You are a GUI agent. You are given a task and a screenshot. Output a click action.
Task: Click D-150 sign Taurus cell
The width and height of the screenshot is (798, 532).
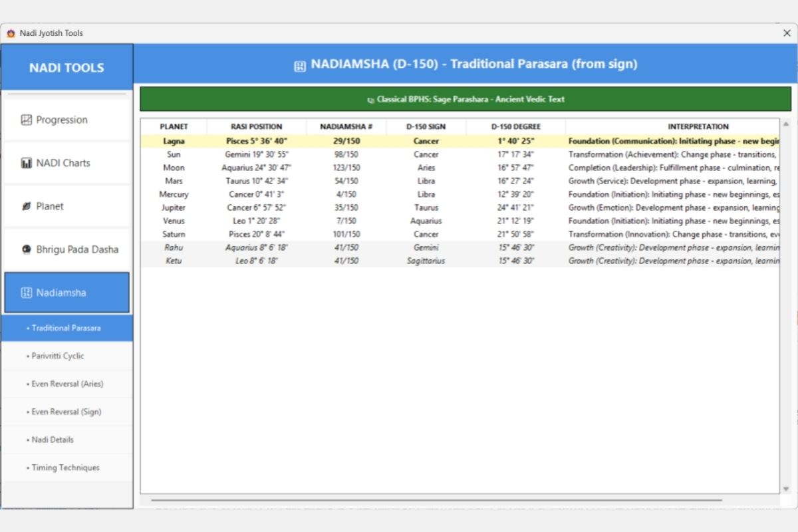point(426,207)
